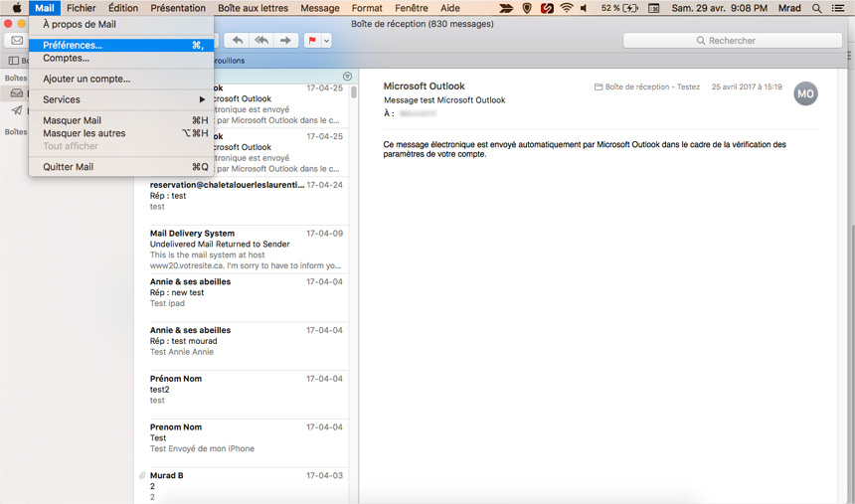
Task: Open the reservation@chaletalouerleslaurenti… message
Action: (x=242, y=200)
